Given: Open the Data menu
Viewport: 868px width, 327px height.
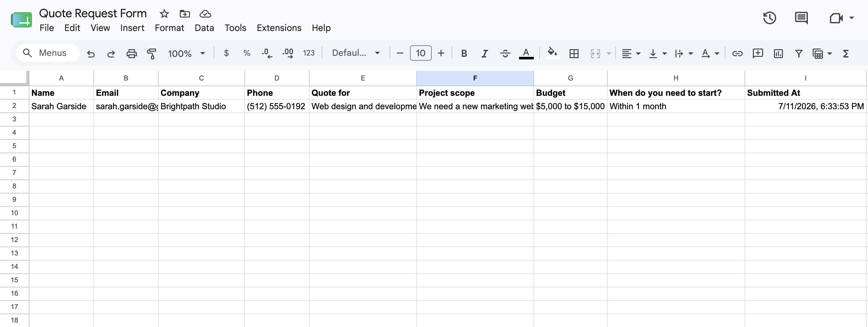Looking at the screenshot, I should [x=204, y=28].
